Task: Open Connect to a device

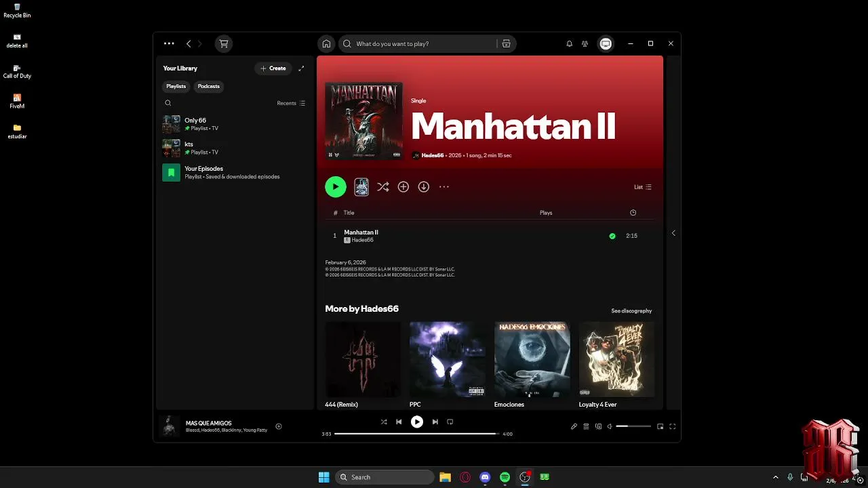Action: point(598,426)
